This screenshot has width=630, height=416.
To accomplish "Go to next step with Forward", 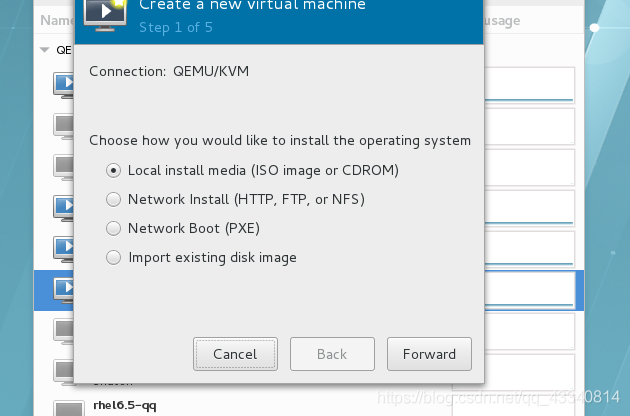I will [x=429, y=354].
